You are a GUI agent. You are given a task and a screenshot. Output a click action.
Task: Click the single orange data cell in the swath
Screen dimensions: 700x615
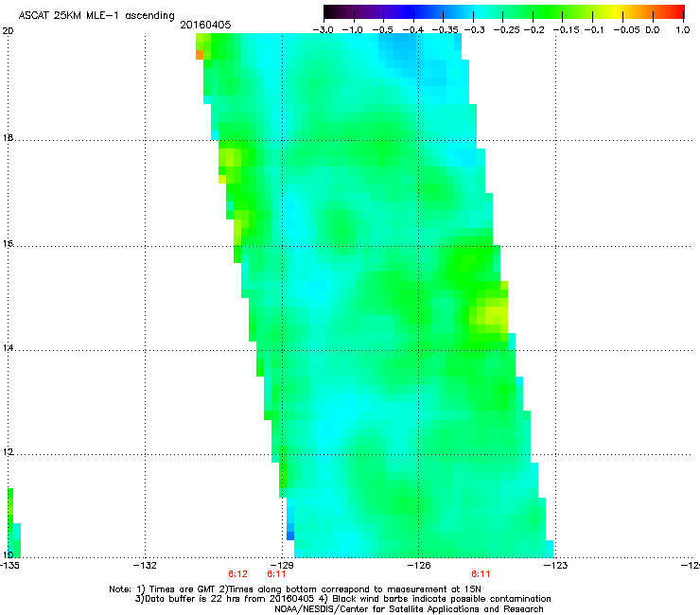(x=200, y=55)
